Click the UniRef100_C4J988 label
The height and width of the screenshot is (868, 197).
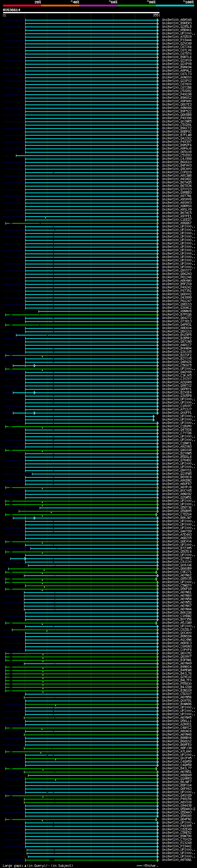point(176,159)
